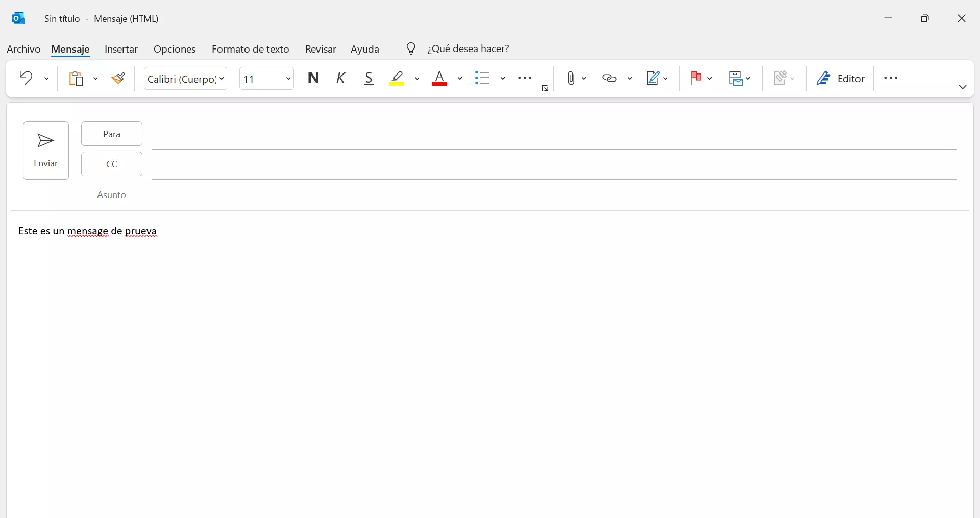Viewport: 980px width, 518px height.
Task: Insert a hyperlink
Action: pyautogui.click(x=608, y=78)
